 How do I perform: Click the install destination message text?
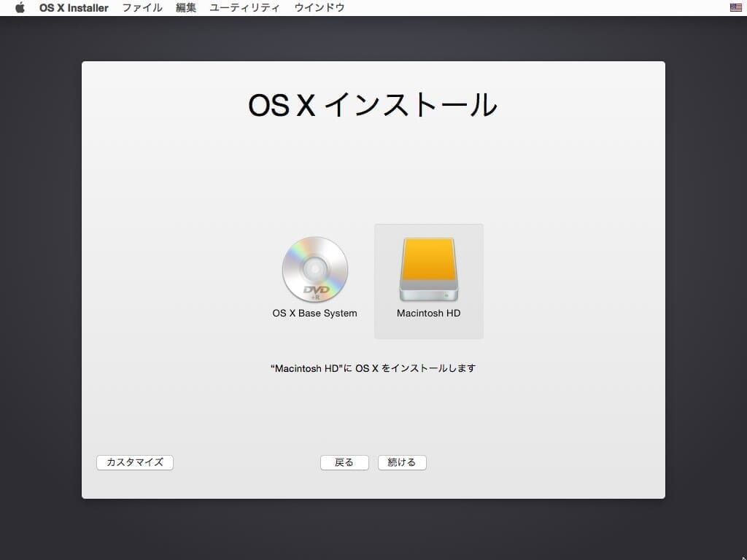373,369
